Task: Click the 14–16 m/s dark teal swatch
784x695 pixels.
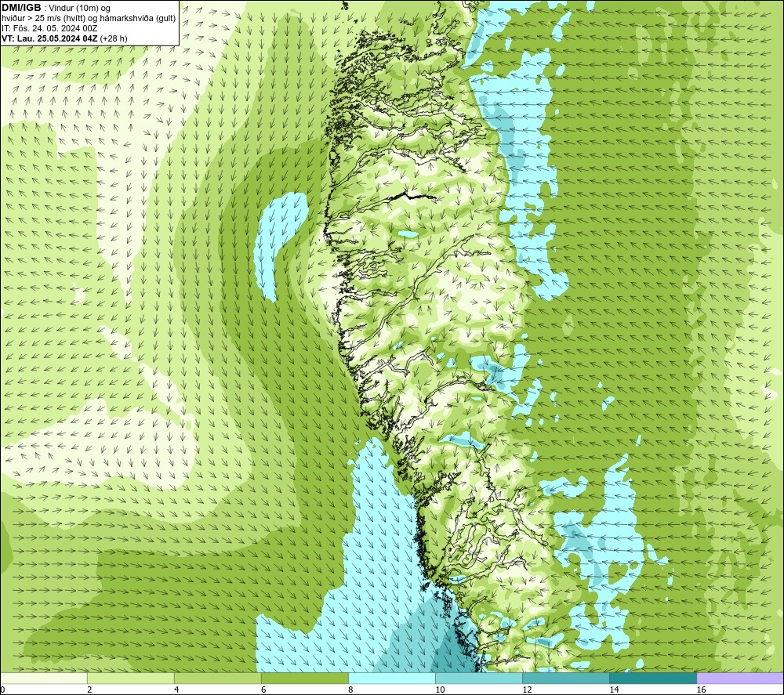Action: pos(653,679)
